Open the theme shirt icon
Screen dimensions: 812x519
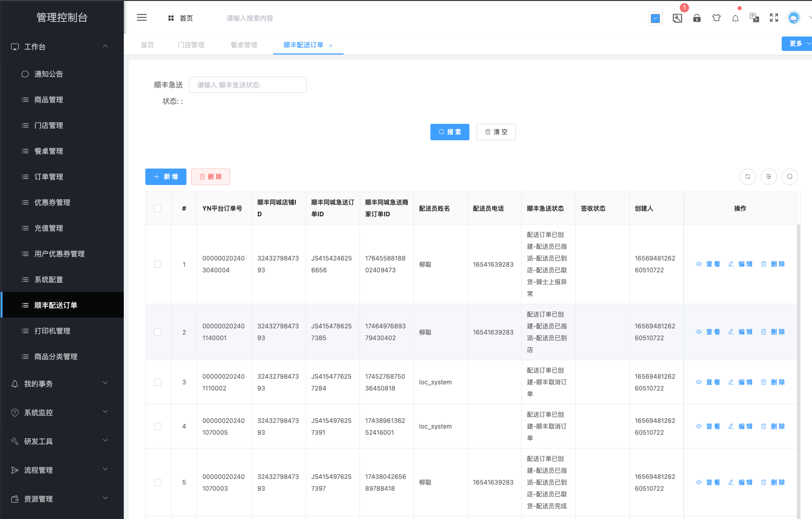coord(716,18)
